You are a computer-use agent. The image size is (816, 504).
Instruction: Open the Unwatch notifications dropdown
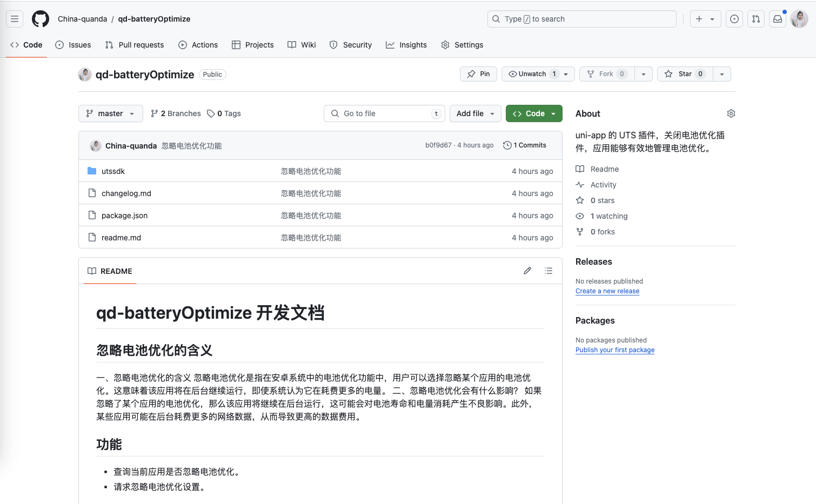538,74
